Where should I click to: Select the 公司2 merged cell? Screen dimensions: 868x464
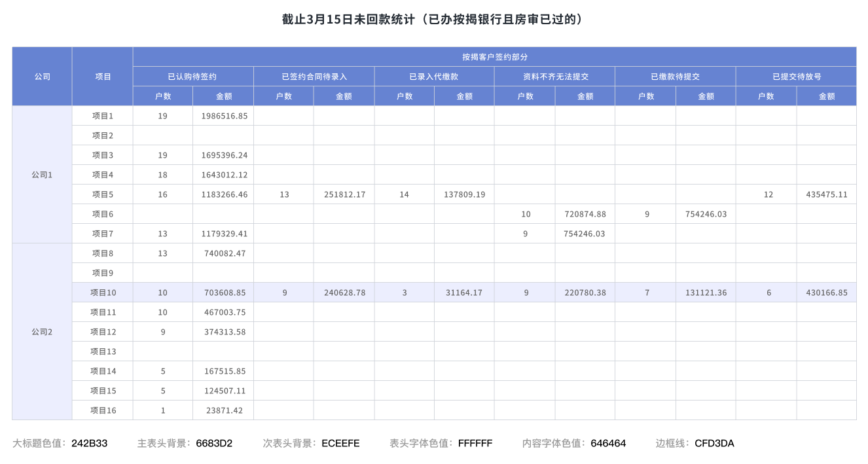tap(42, 332)
